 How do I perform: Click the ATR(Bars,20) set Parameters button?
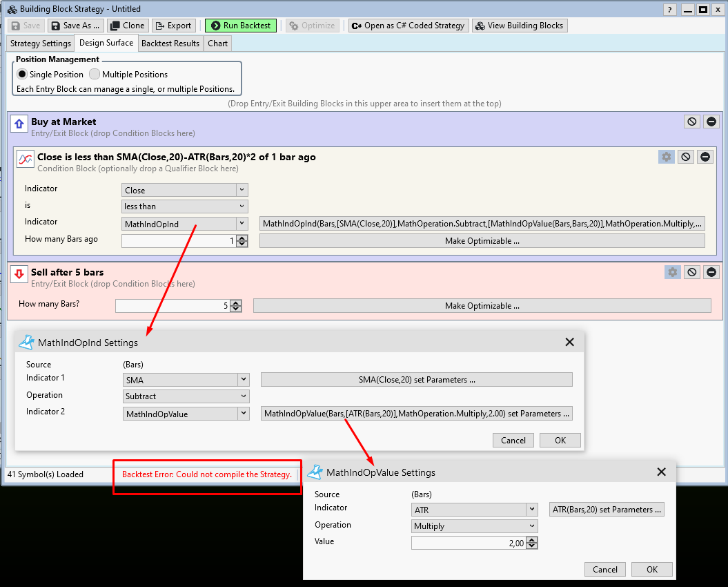(607, 510)
